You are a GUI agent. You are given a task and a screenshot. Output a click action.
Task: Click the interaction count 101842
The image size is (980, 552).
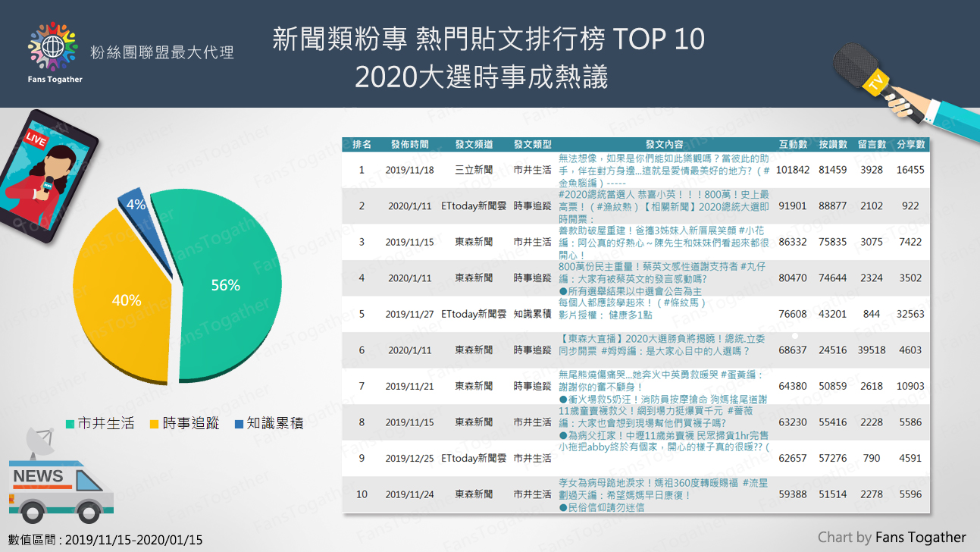click(x=793, y=170)
